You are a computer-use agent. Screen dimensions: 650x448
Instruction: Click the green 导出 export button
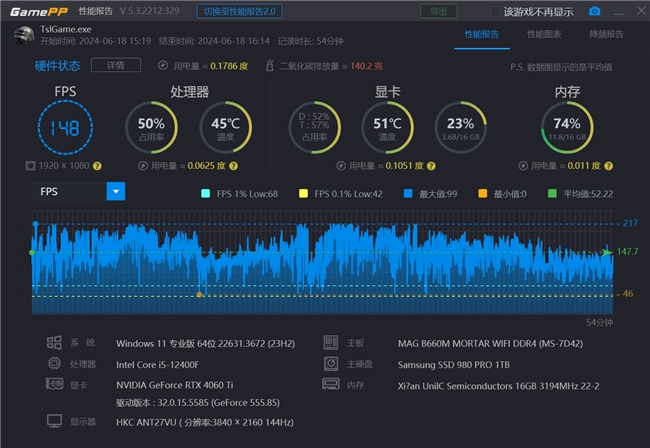[439, 11]
